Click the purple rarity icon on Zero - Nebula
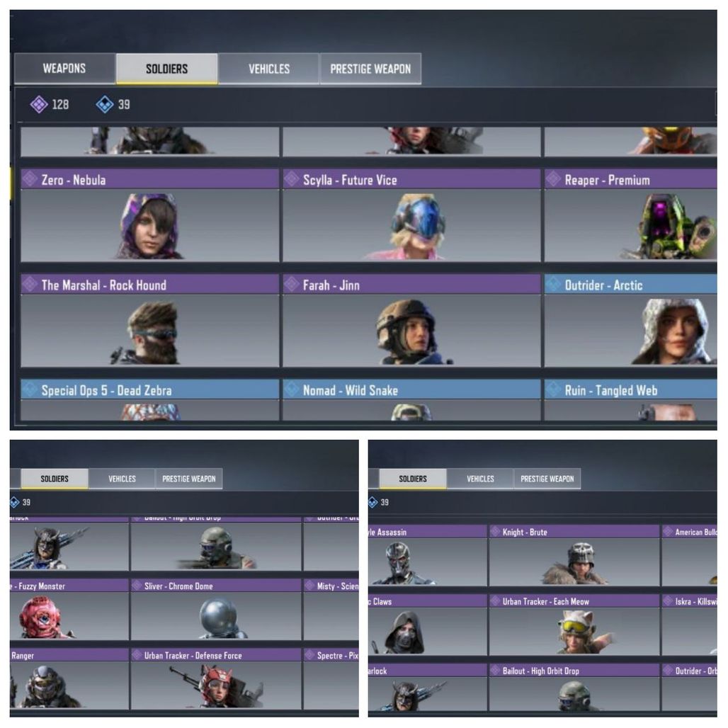The image size is (728, 728). tap(30, 179)
